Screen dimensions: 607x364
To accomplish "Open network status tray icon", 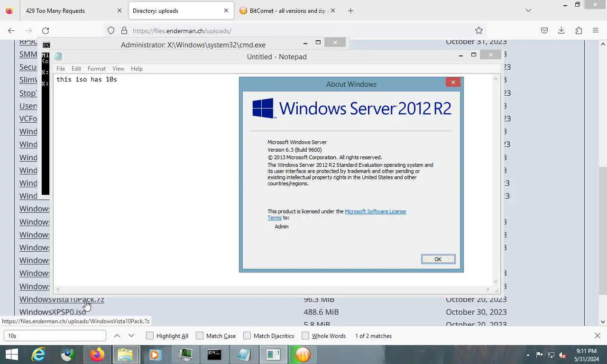I will point(551,355).
